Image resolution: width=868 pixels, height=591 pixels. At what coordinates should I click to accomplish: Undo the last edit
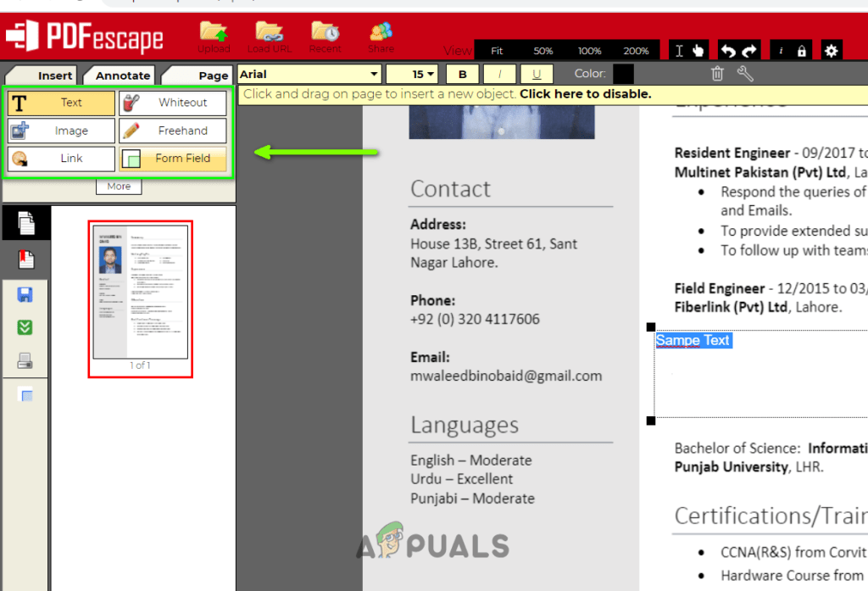click(727, 50)
